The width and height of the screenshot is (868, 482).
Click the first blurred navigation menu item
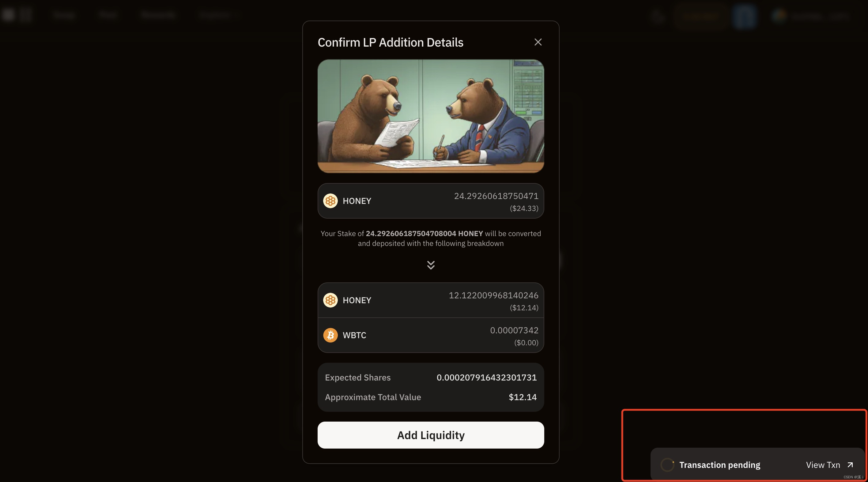(64, 15)
